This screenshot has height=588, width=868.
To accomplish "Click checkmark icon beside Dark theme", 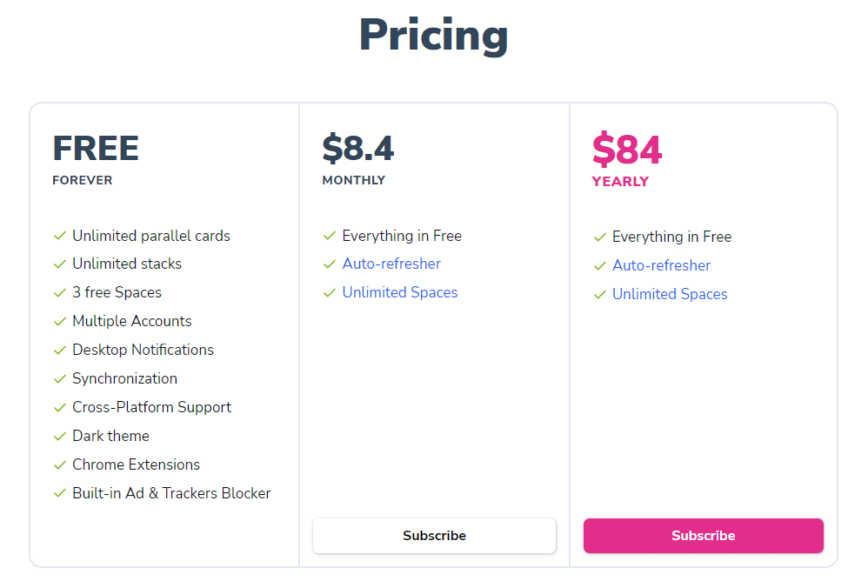I will [x=60, y=436].
